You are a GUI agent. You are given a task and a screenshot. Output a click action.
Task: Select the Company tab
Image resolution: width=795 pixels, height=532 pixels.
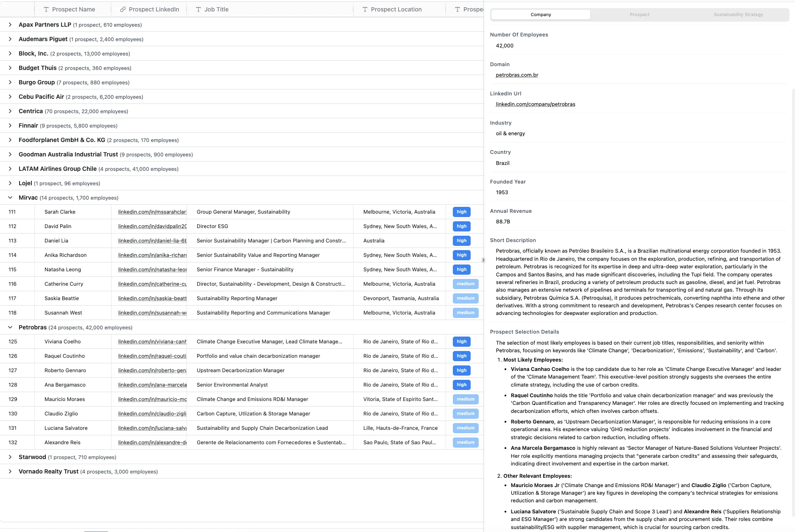(x=541, y=14)
